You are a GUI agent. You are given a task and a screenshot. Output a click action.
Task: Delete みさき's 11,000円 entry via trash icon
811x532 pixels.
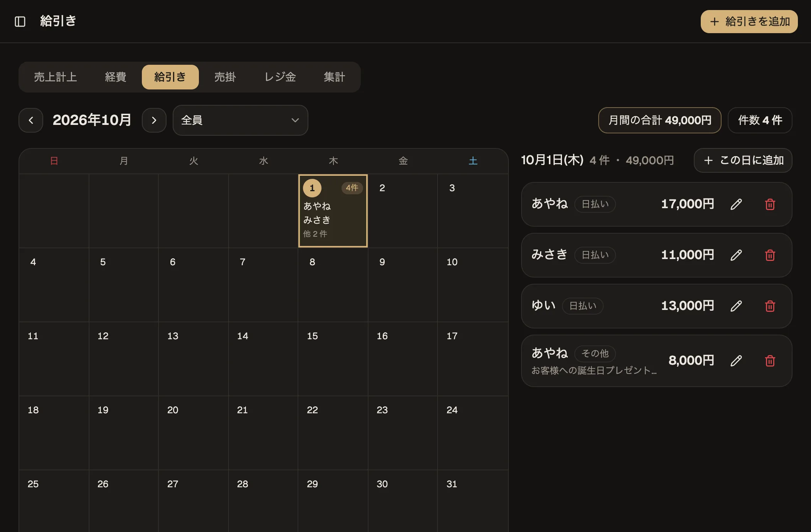point(770,255)
